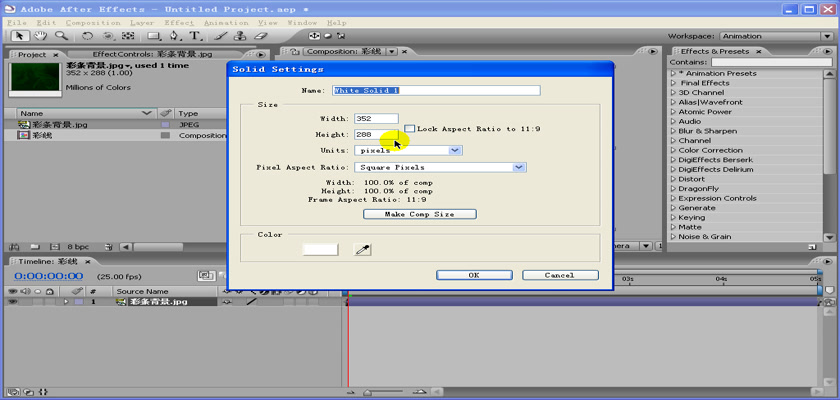Click the new bin icon in Effects & Presets

[x=812, y=247]
